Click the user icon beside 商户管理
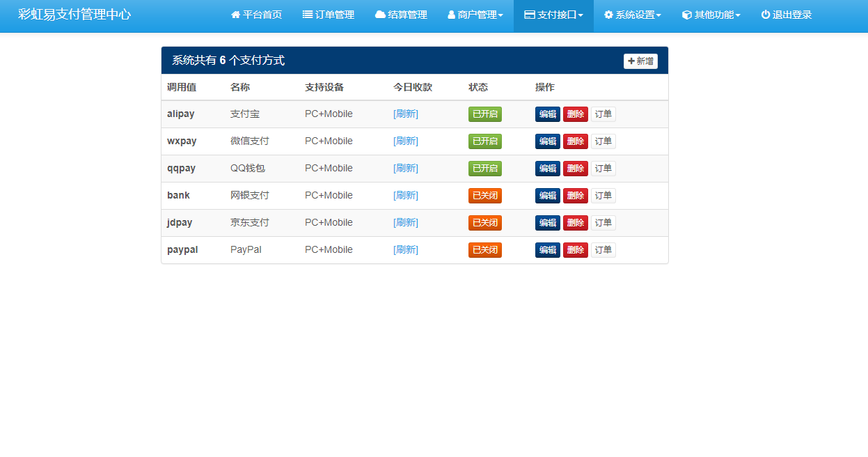The width and height of the screenshot is (868, 457). [x=451, y=15]
